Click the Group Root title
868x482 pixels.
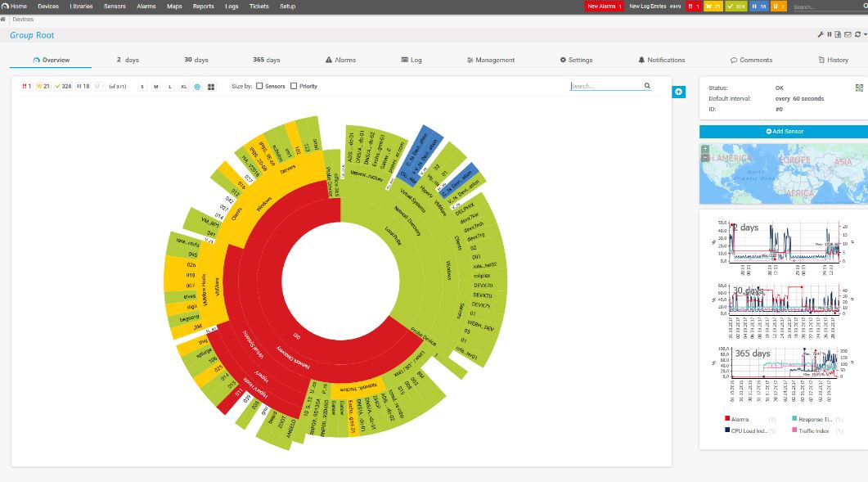pyautogui.click(x=32, y=35)
